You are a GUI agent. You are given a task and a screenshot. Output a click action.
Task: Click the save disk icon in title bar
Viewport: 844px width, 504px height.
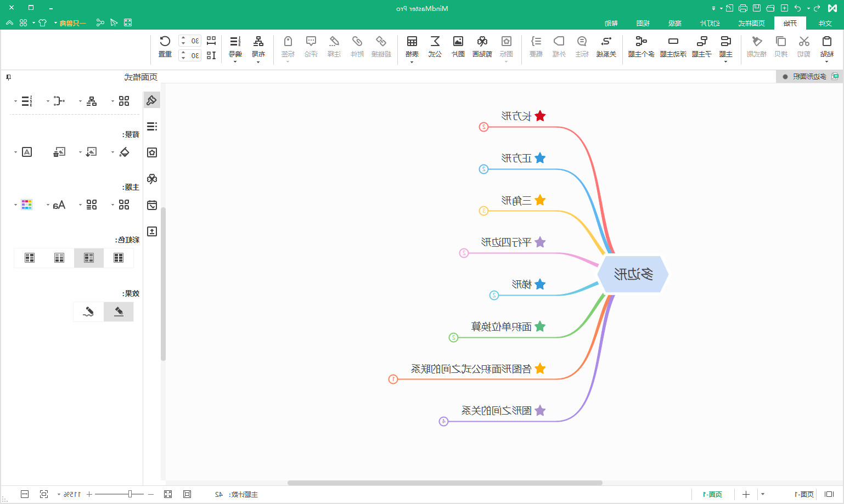(x=757, y=8)
